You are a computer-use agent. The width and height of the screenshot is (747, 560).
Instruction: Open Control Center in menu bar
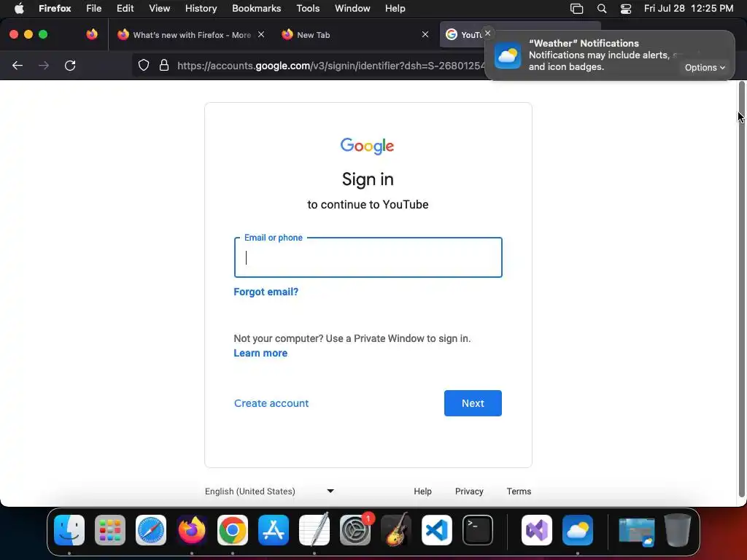625,9
